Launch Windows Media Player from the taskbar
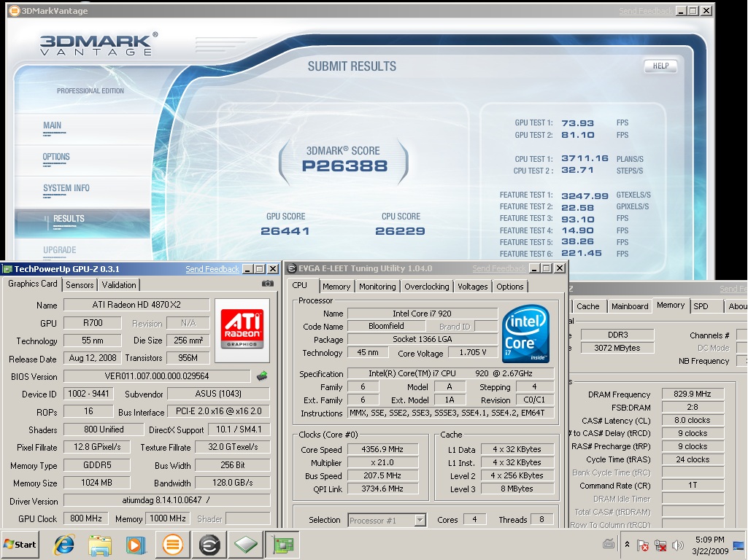Screen dimensions: 748x560 (136, 544)
